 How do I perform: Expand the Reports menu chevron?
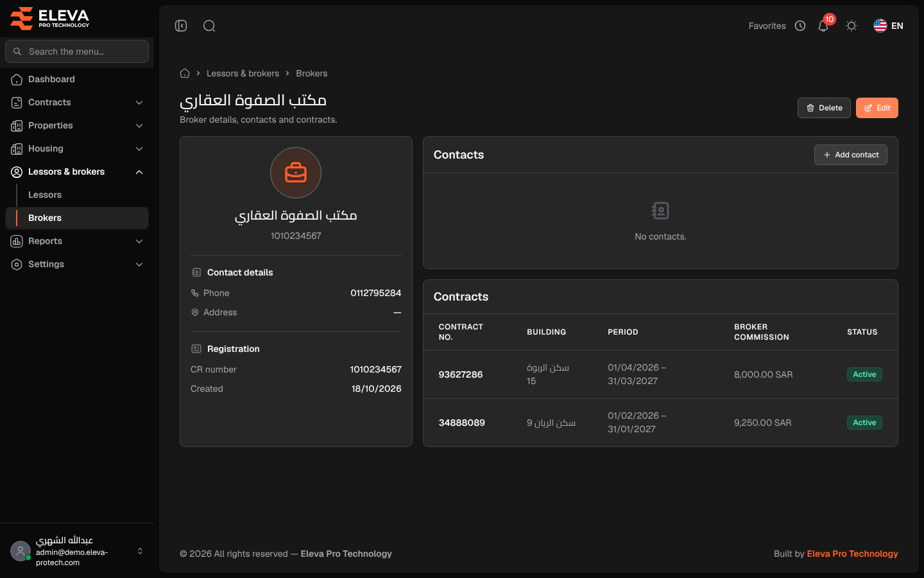click(139, 241)
